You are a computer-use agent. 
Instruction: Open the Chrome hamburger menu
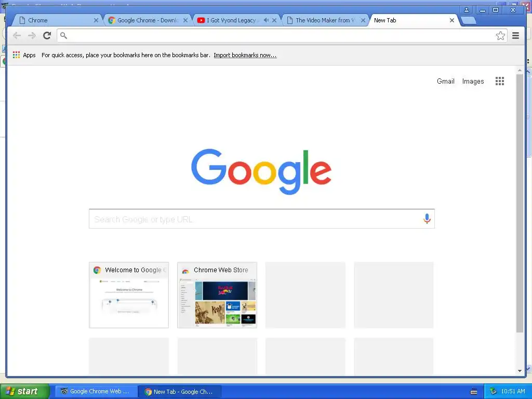tap(515, 35)
